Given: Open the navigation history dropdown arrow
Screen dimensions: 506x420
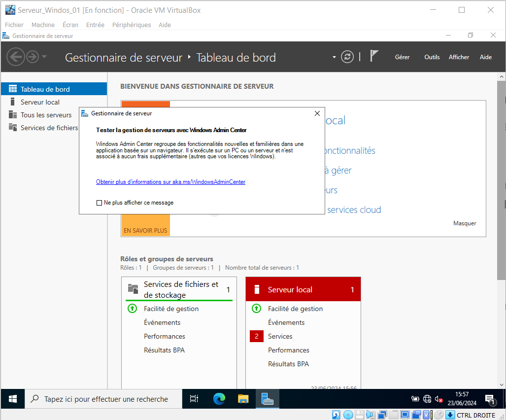Looking at the screenshot, I should point(44,57).
